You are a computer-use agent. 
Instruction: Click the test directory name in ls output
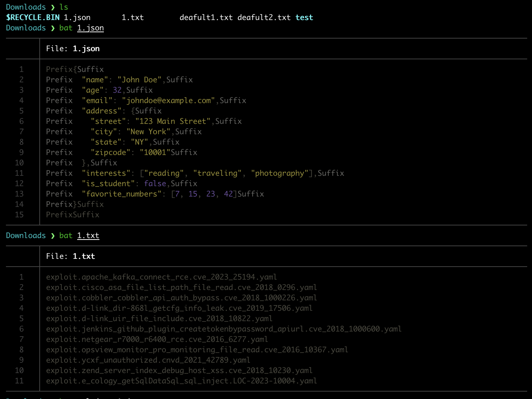coord(304,17)
